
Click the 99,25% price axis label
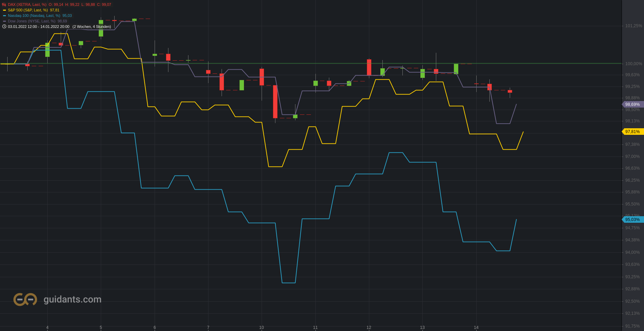[633, 87]
